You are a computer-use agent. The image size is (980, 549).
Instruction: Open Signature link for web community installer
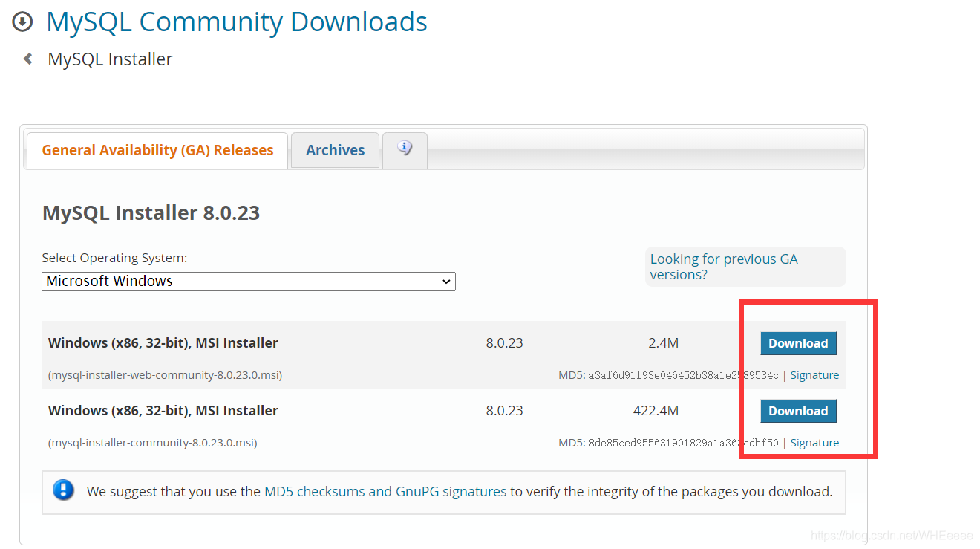(x=814, y=375)
